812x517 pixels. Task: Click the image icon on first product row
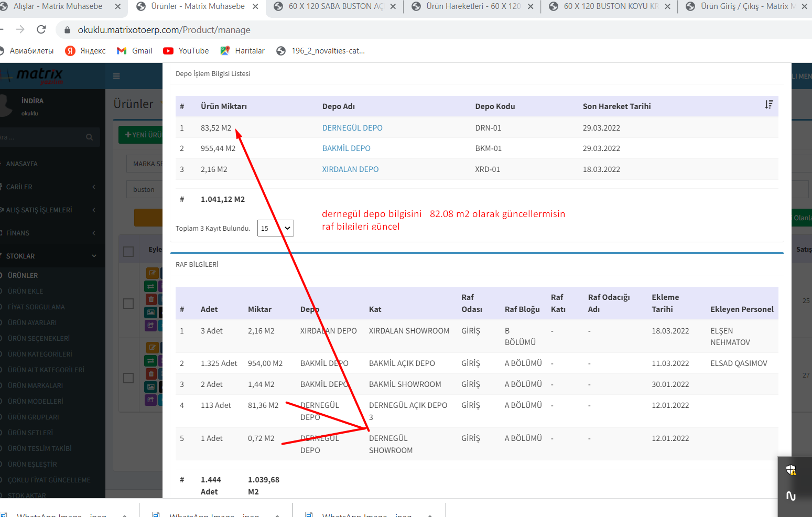[151, 313]
